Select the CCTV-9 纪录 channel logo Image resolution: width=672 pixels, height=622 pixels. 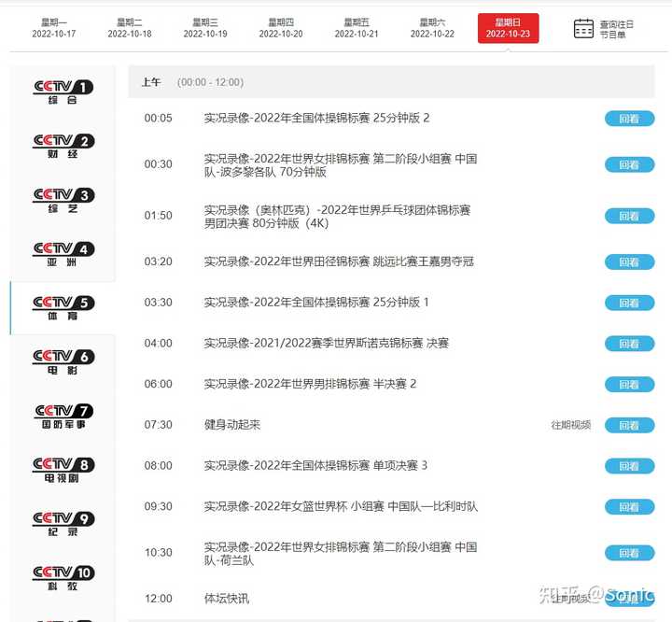63,524
